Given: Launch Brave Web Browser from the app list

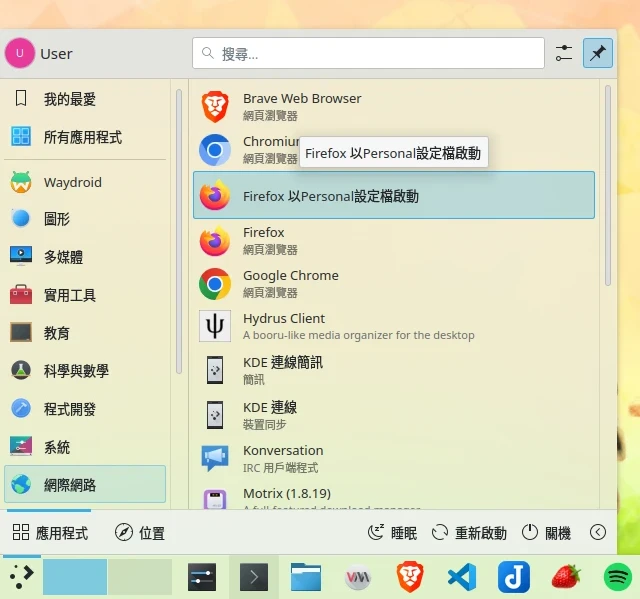Looking at the screenshot, I should (300, 106).
